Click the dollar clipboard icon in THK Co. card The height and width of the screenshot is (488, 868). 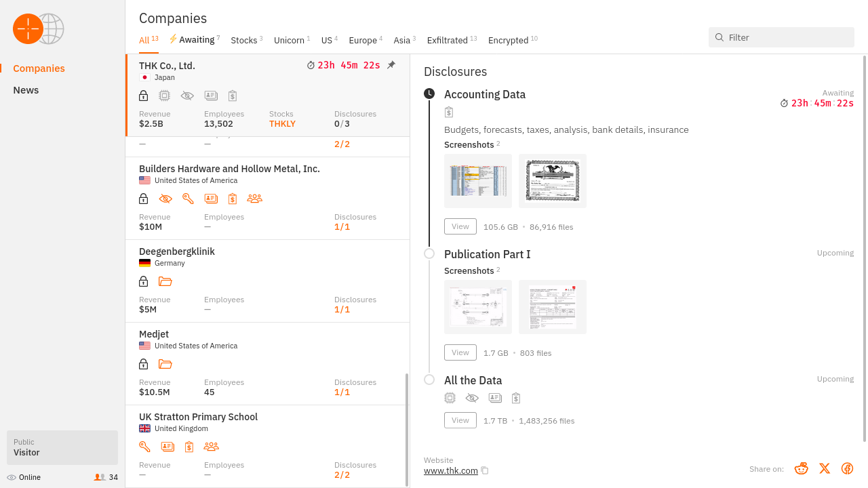coord(233,96)
